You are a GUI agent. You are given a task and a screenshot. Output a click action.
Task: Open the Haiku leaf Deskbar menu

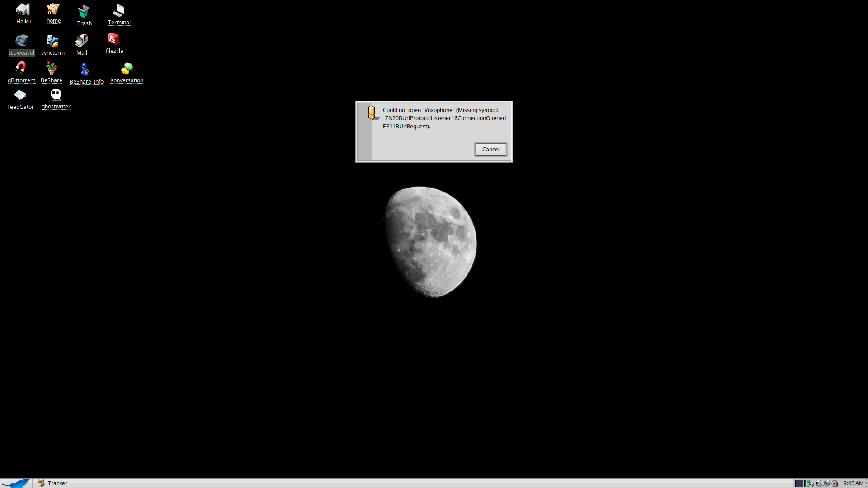[16, 483]
